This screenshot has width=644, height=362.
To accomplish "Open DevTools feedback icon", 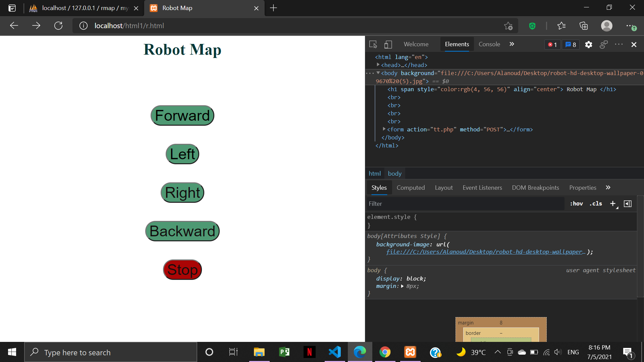I will [x=604, y=45].
